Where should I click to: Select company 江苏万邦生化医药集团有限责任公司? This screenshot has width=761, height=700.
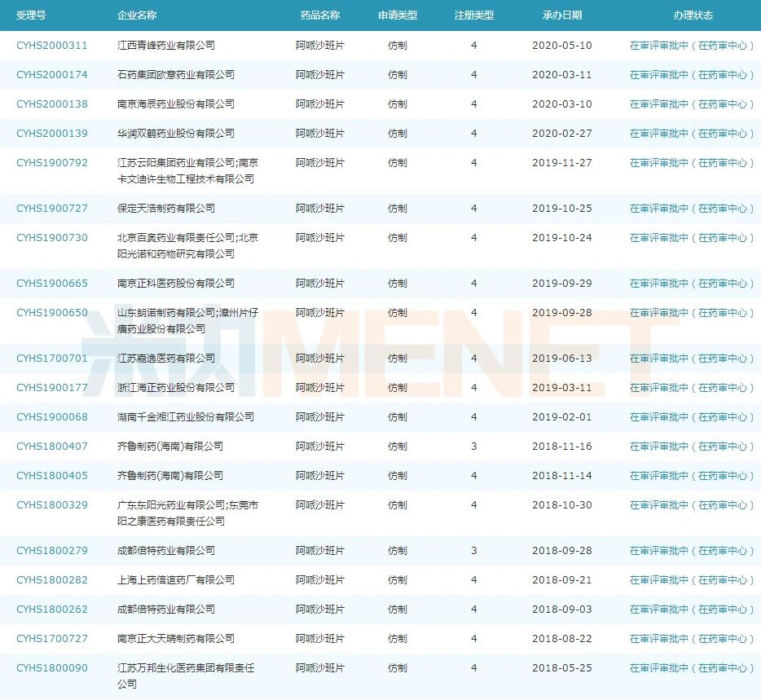pos(186,676)
